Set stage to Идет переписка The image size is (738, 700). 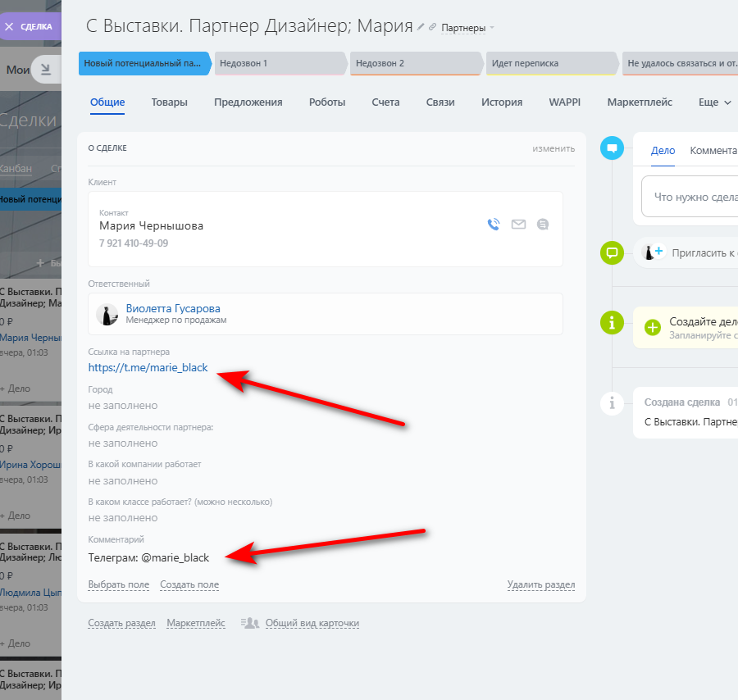click(x=552, y=63)
